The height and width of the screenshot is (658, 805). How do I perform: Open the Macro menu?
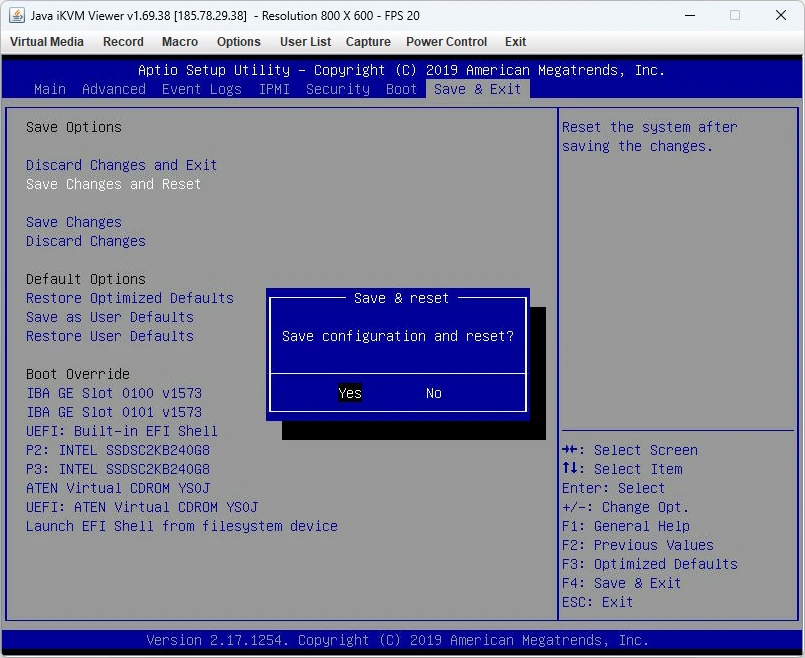click(x=180, y=42)
